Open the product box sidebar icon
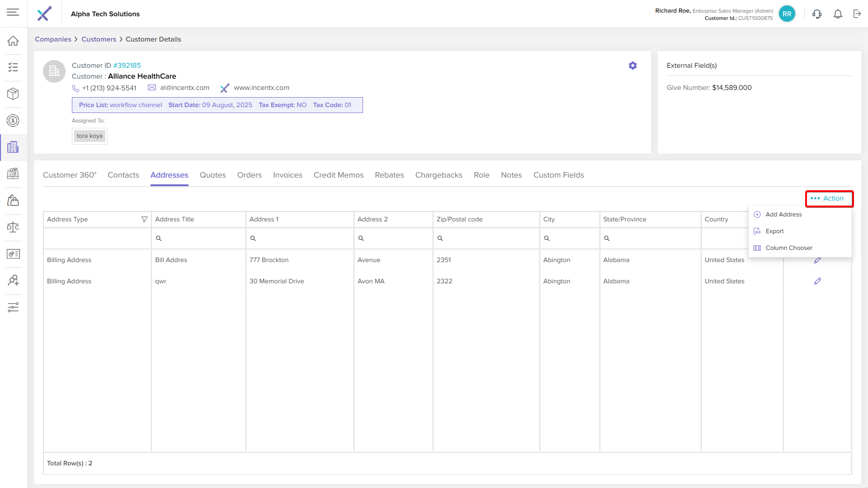868x488 pixels. [13, 94]
